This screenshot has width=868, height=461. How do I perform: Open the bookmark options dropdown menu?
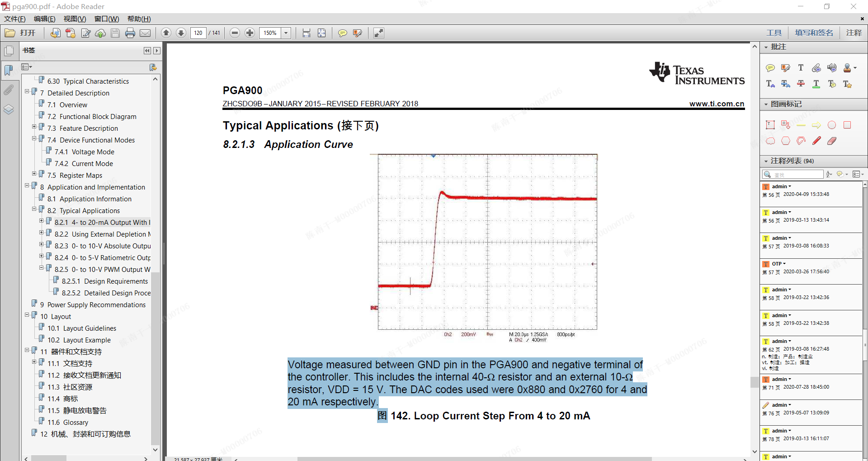click(x=27, y=67)
